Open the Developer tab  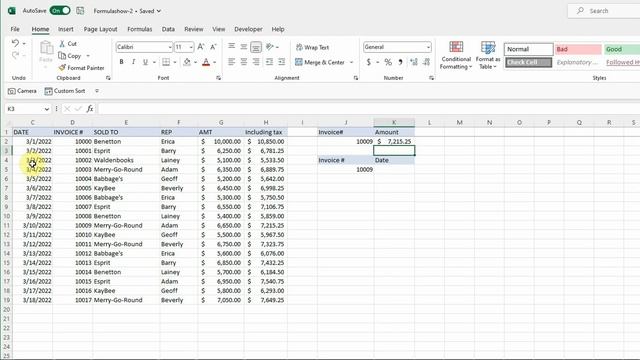coord(248,29)
